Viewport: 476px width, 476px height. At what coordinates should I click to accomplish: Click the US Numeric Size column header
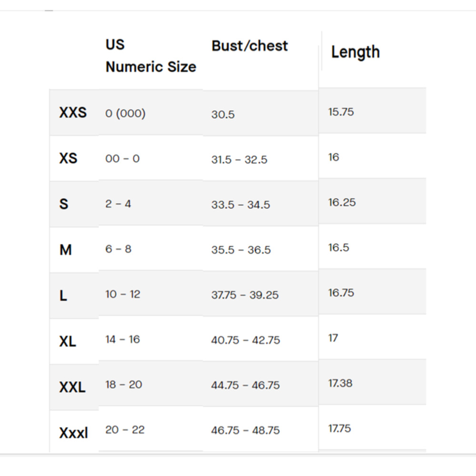coord(151,56)
